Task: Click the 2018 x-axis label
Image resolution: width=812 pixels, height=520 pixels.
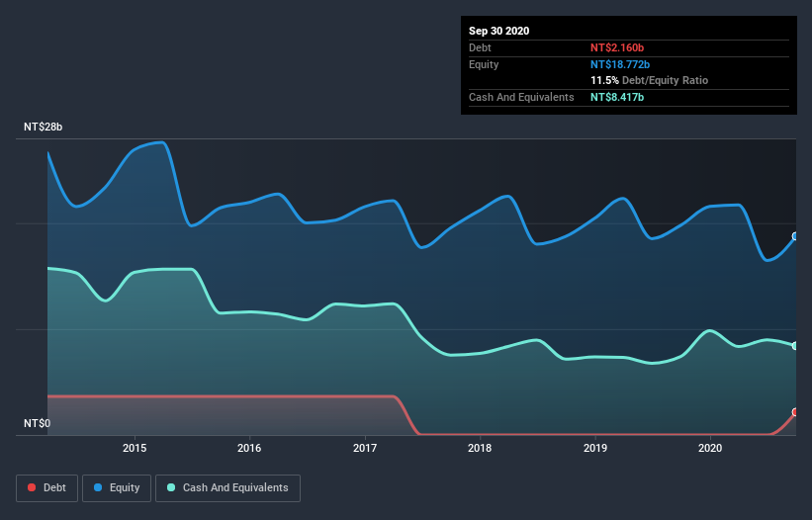Action: tap(480, 448)
